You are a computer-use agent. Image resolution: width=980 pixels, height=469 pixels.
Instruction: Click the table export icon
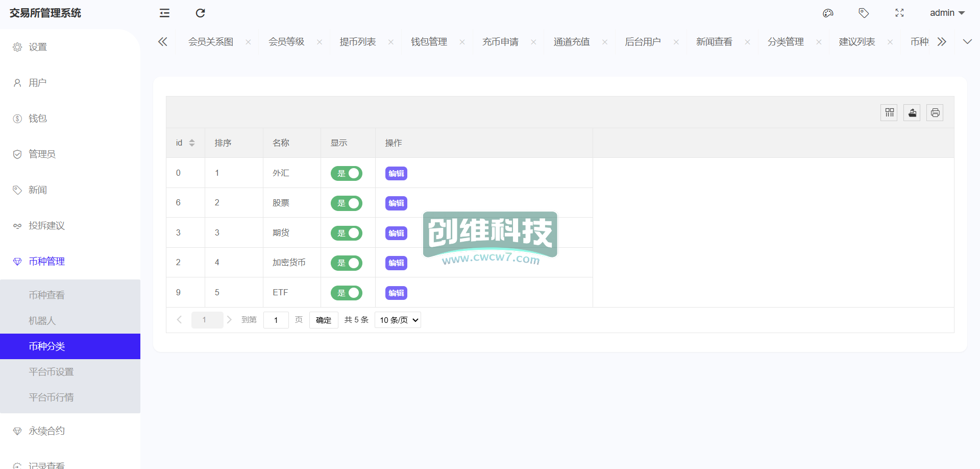tap(912, 113)
